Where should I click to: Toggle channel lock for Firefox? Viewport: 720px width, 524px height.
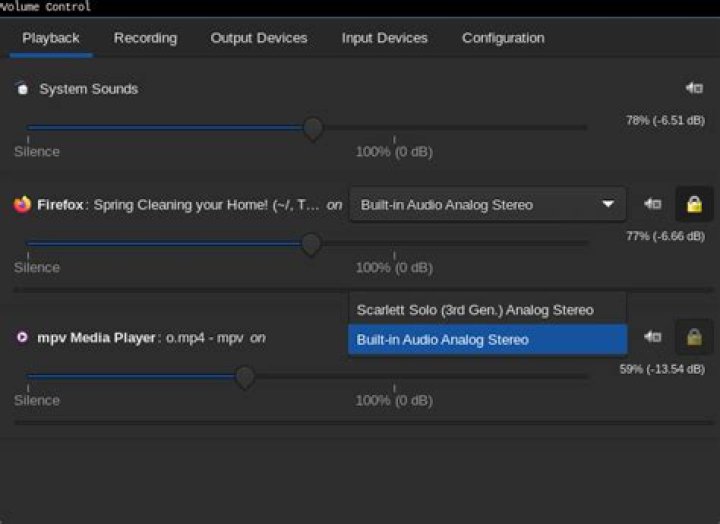click(x=694, y=204)
